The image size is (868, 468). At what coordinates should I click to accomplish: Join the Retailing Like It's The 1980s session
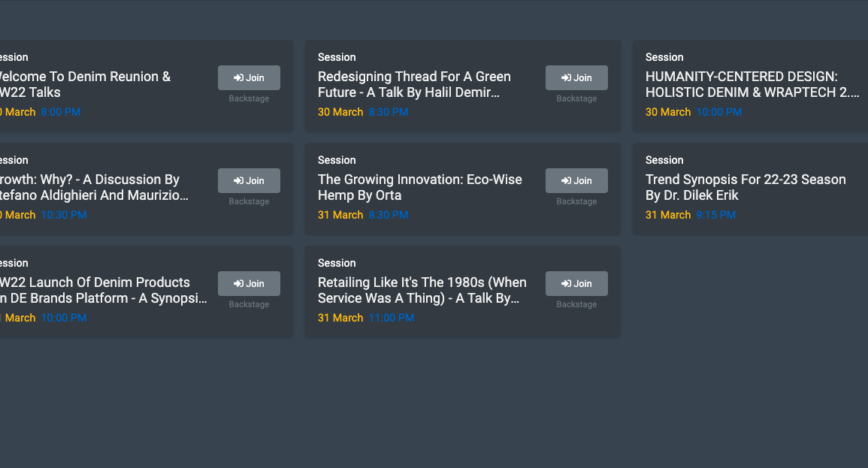point(576,283)
